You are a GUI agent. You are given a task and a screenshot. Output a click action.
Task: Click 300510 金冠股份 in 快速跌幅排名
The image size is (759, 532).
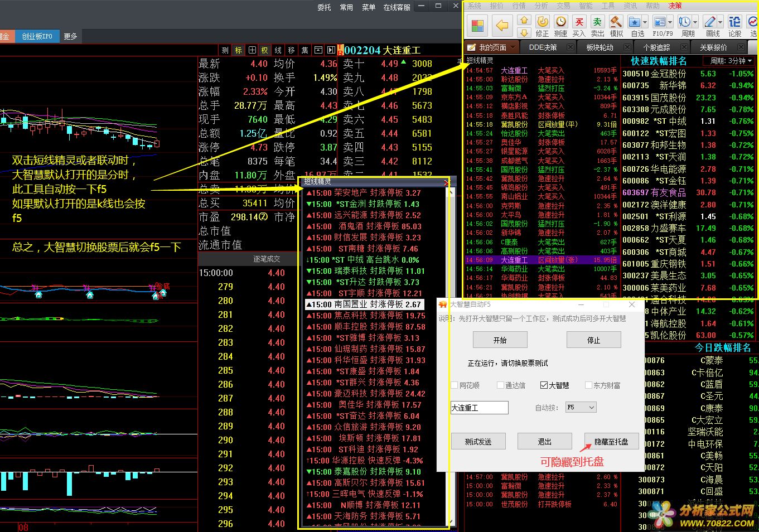point(688,74)
